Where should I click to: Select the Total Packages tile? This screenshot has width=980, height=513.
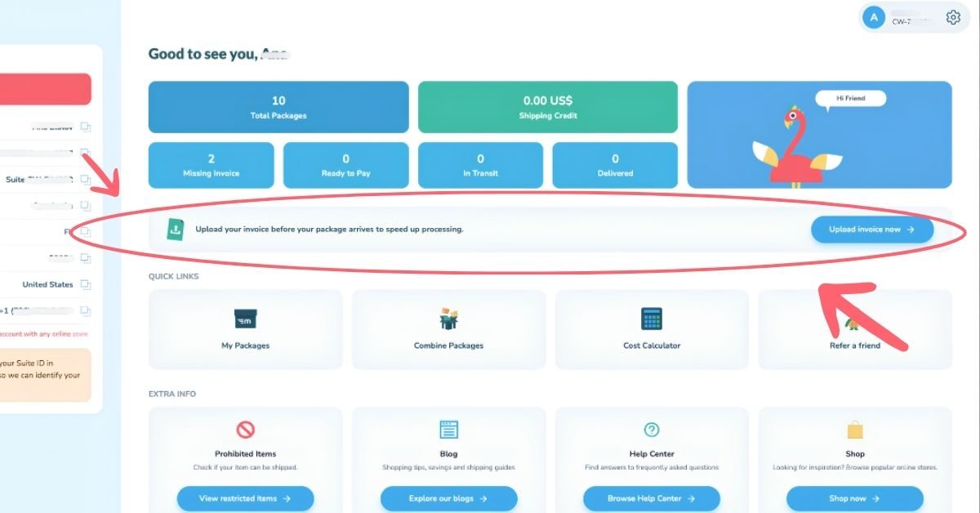pyautogui.click(x=278, y=107)
